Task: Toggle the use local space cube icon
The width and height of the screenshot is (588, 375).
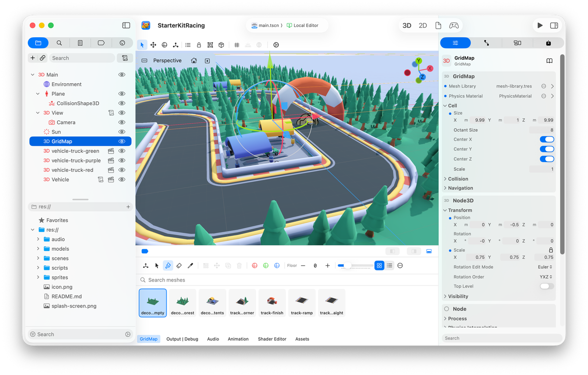Action: point(221,45)
